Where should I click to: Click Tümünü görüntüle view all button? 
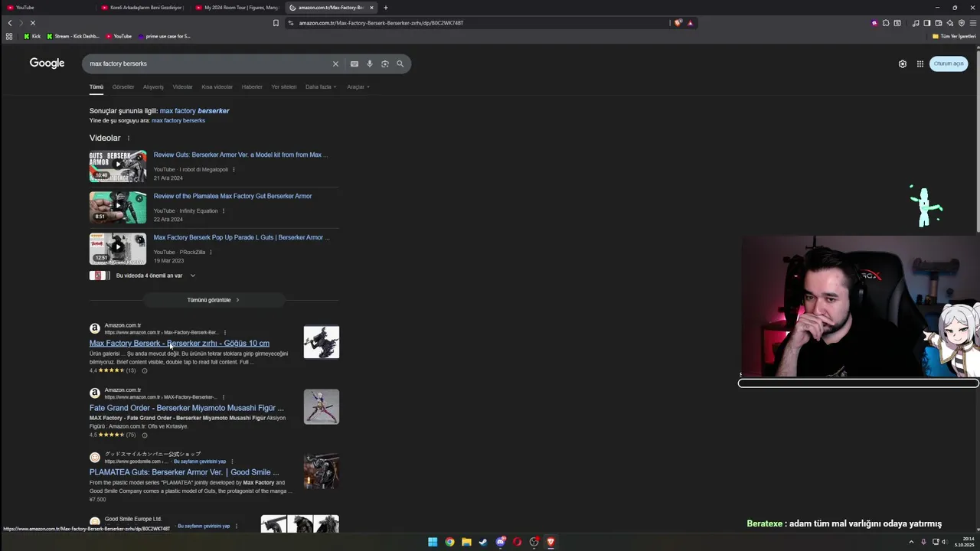[214, 300]
